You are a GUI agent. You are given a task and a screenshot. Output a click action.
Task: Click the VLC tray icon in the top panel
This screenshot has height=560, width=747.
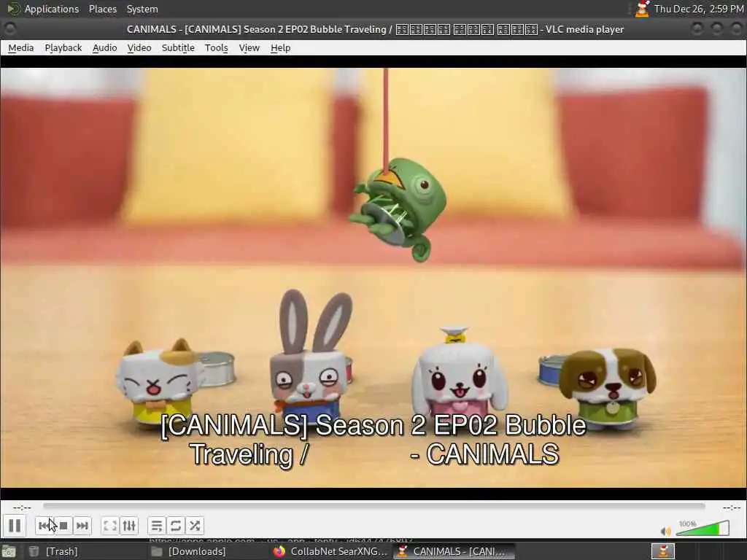point(642,9)
